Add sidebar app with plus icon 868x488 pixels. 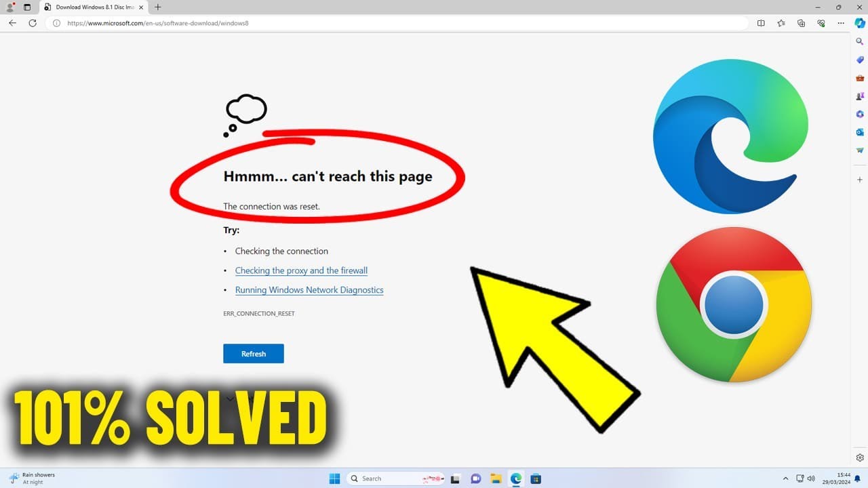click(x=860, y=180)
